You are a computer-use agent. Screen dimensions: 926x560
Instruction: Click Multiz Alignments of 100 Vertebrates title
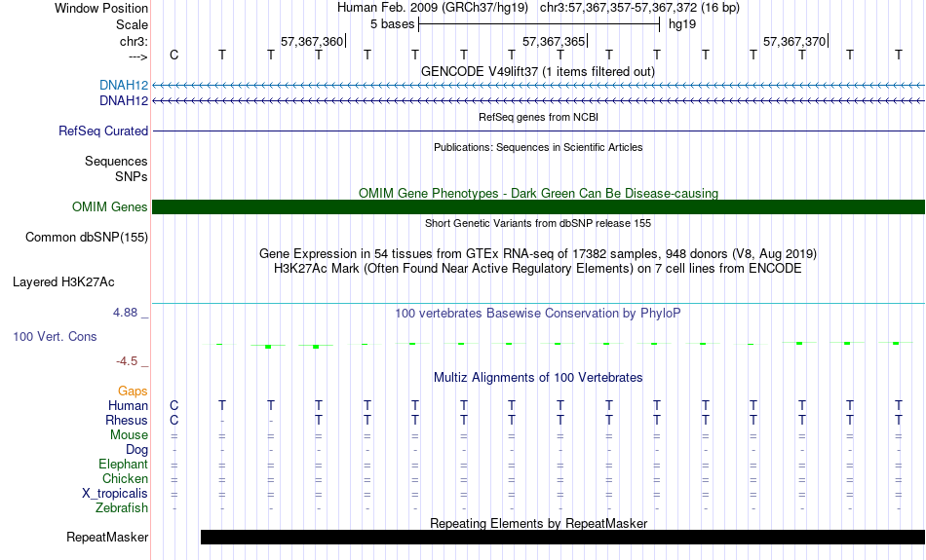tap(538, 378)
